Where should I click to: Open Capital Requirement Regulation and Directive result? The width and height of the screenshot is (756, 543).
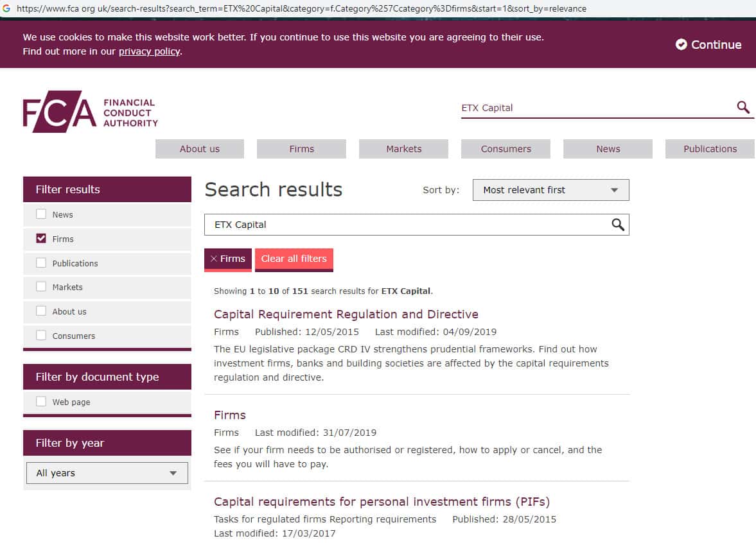point(346,314)
